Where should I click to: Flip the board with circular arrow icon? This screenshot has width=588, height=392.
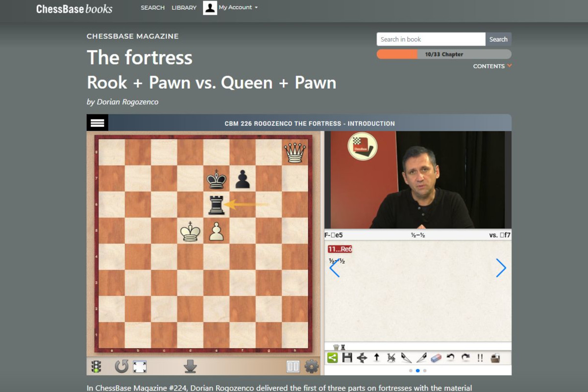pyautogui.click(x=121, y=366)
